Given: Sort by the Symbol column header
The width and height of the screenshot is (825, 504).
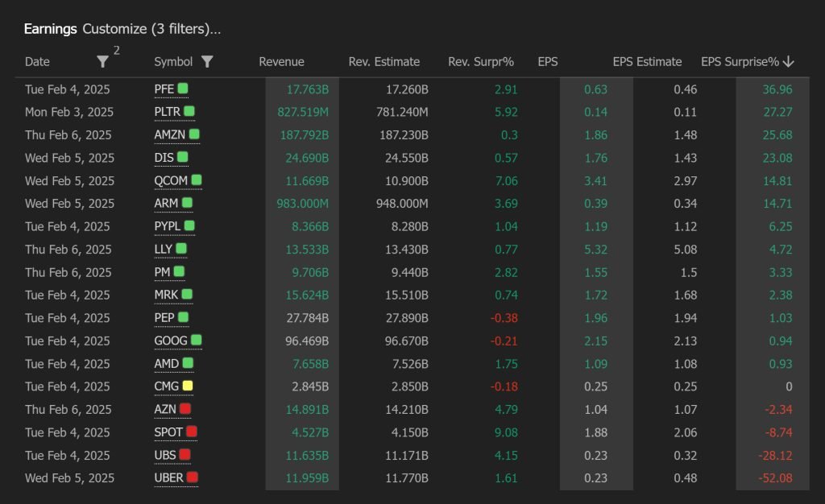Looking at the screenshot, I should click(x=173, y=62).
